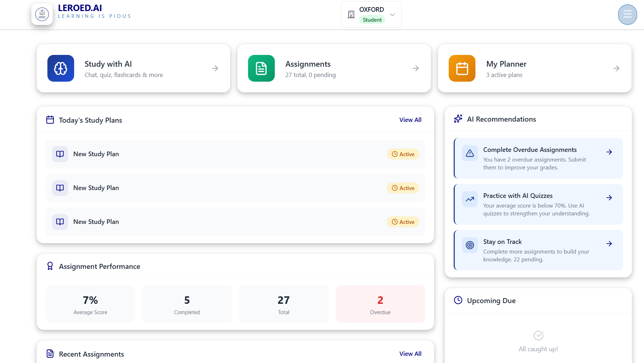Click the orange My Planner calendar icon
Viewport: 644px width, 363px height.
tap(462, 68)
